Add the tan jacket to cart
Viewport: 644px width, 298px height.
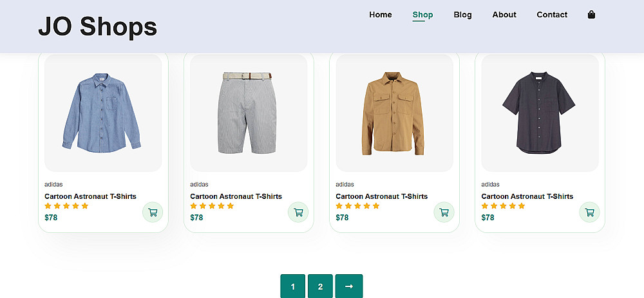(x=444, y=212)
